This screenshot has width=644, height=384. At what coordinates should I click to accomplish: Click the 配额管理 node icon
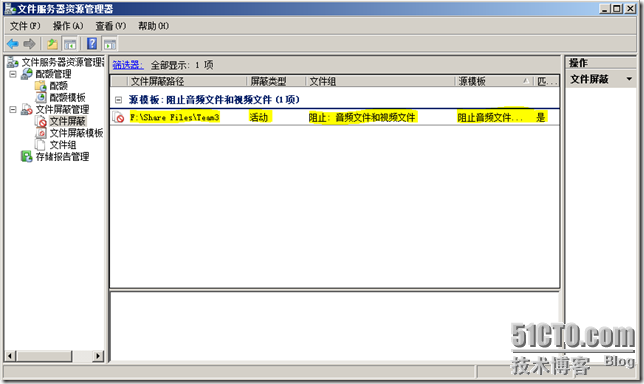pos(27,74)
